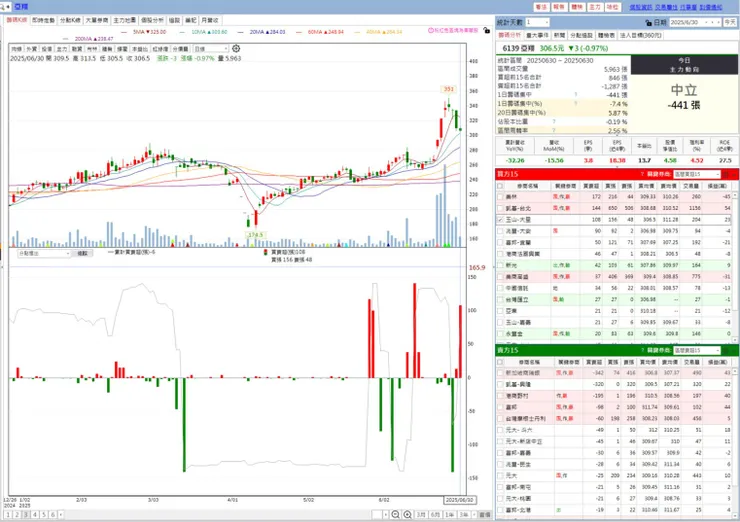Toggle the lock icon above the K-line chart

(x=487, y=30)
